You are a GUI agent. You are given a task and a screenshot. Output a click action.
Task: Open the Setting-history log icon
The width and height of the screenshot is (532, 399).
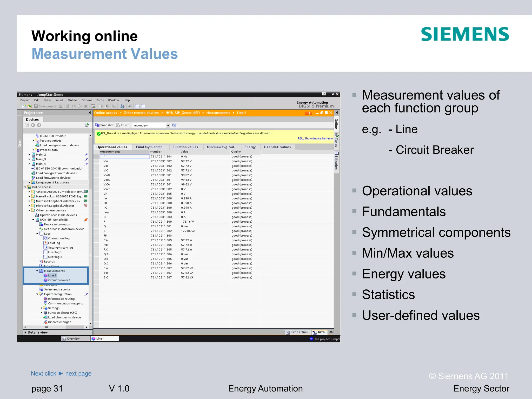coord(45,248)
